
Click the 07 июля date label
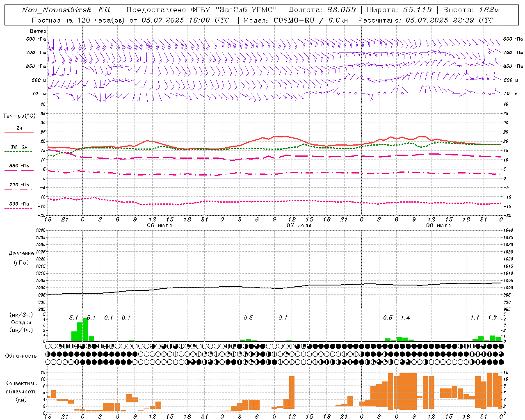click(299, 226)
